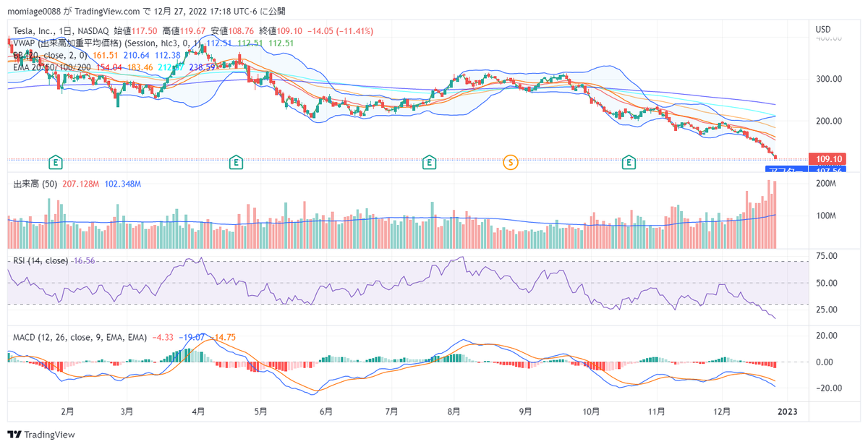Click the 300.00 price axis label
The height and width of the screenshot is (447, 868).
coord(829,79)
